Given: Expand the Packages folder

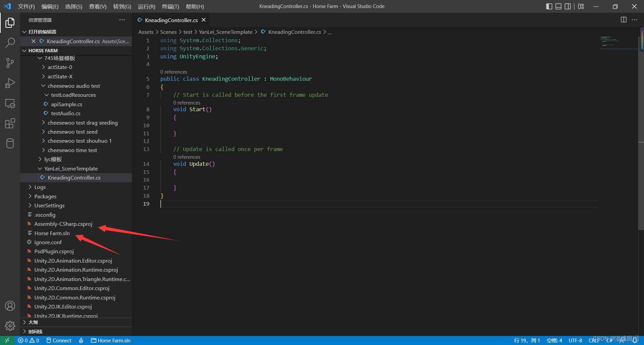Looking at the screenshot, I should [x=76, y=197].
